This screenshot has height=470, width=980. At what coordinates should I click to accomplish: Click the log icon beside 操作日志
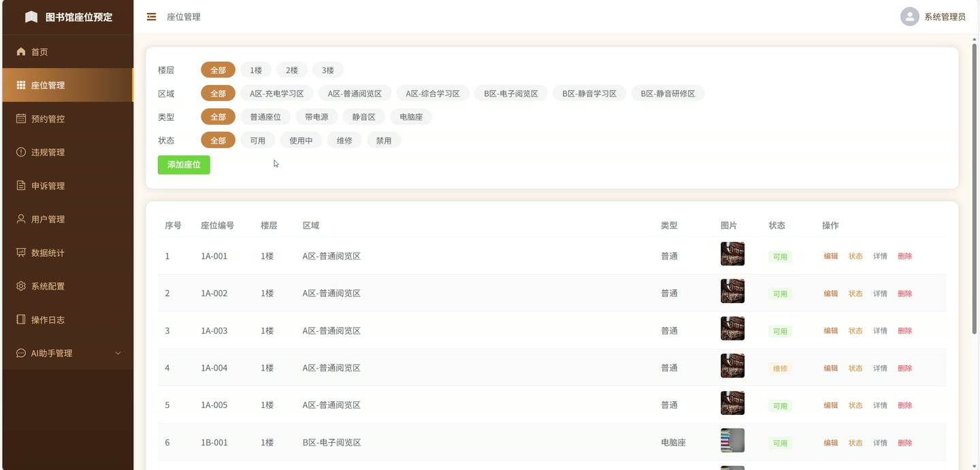21,319
